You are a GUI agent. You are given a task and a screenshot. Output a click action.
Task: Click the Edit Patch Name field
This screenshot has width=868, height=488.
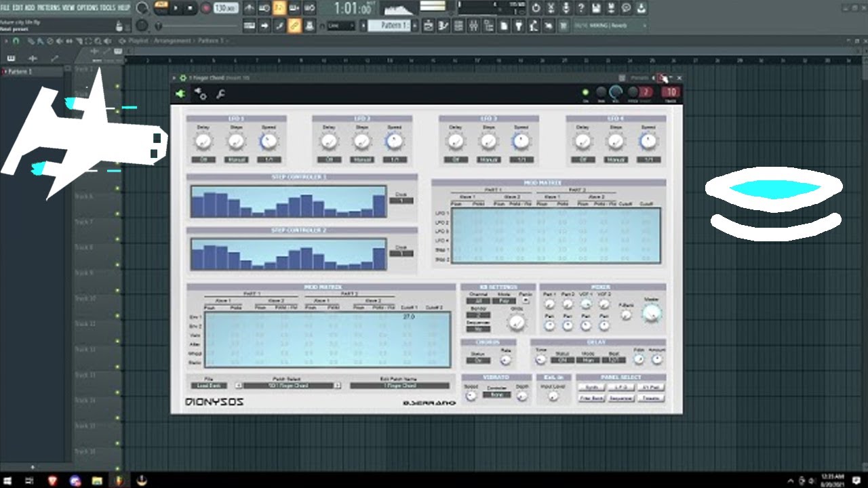pos(399,386)
